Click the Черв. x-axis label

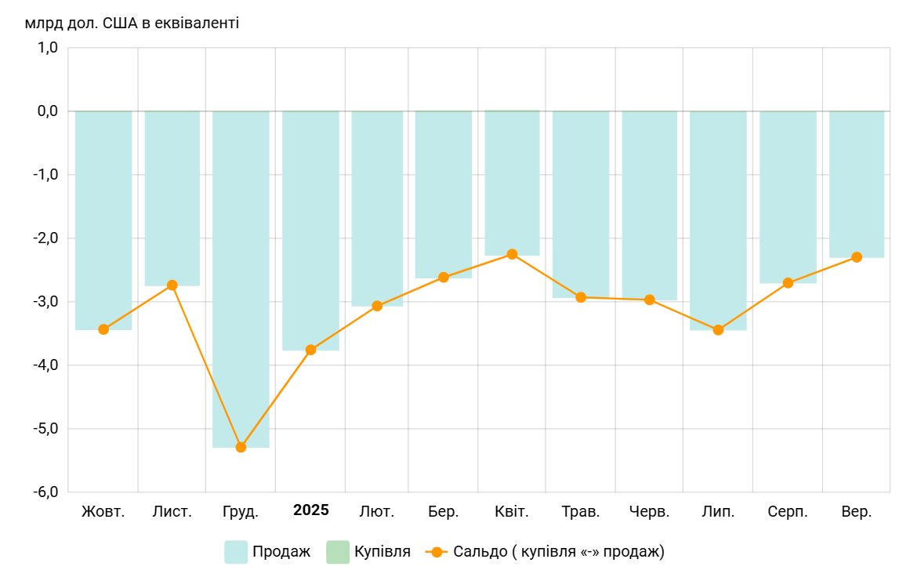(x=649, y=512)
